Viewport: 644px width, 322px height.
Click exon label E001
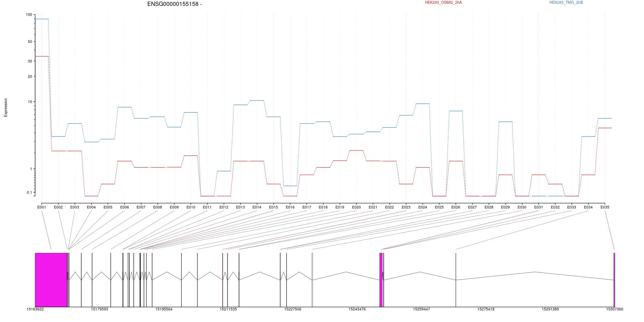coord(42,207)
